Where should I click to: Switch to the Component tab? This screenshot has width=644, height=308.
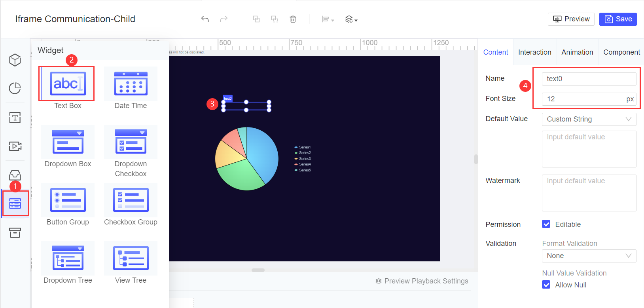621,52
